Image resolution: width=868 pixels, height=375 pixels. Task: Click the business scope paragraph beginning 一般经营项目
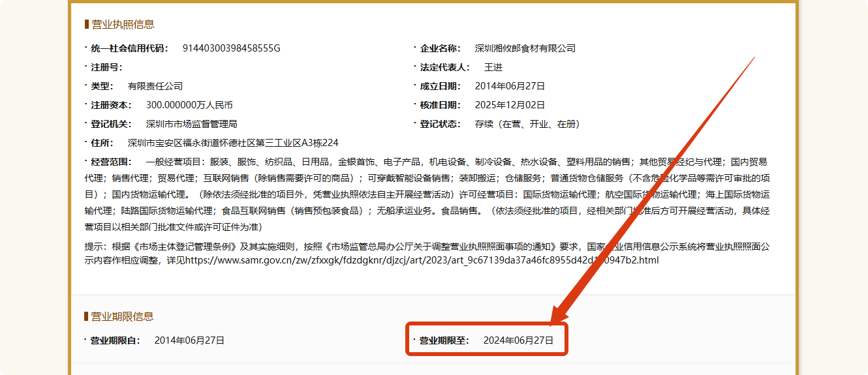[427, 194]
